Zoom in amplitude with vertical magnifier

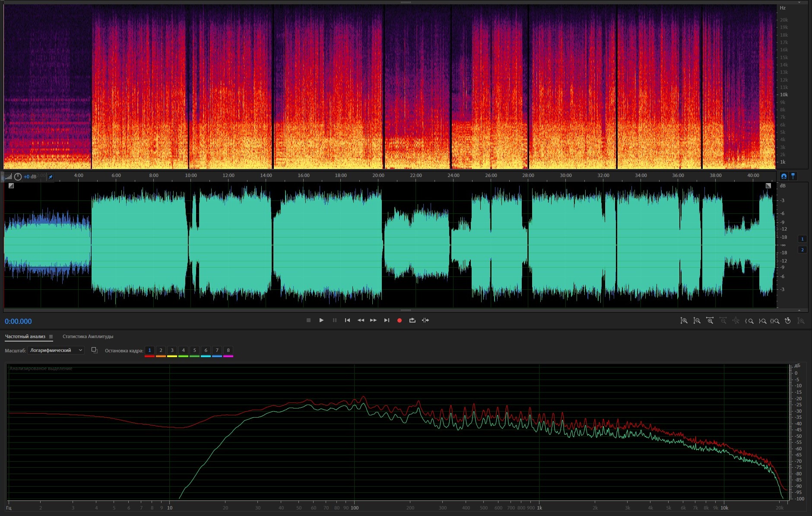(684, 321)
